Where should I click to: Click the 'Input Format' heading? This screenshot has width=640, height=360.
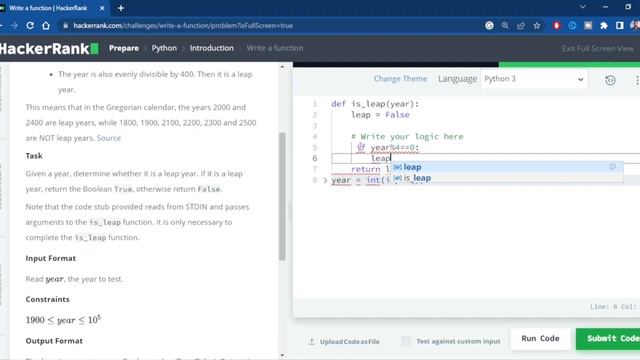[51, 258]
